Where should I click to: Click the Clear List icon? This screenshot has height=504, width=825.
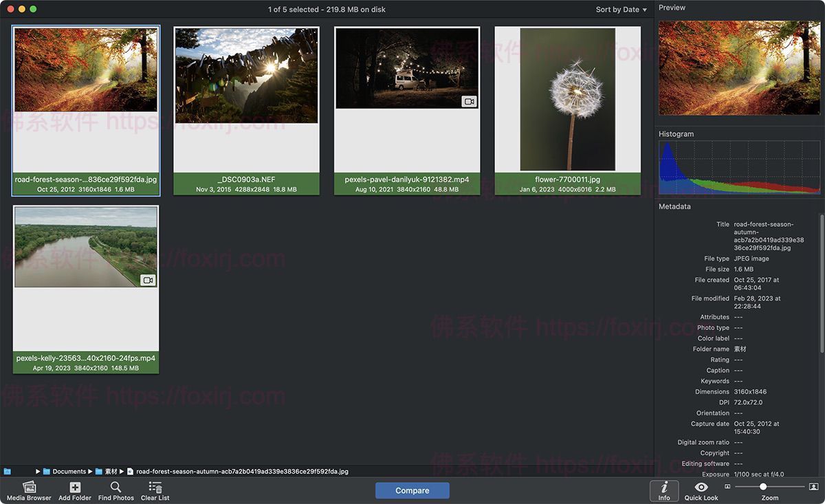click(155, 488)
